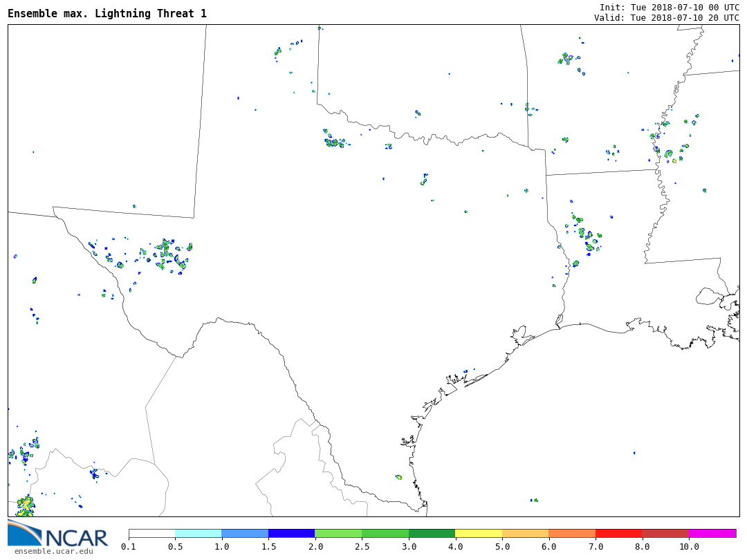Image resolution: width=747 pixels, height=560 pixels.
Task: Open the ensemble.ucar.edu link text
Action: (54, 551)
